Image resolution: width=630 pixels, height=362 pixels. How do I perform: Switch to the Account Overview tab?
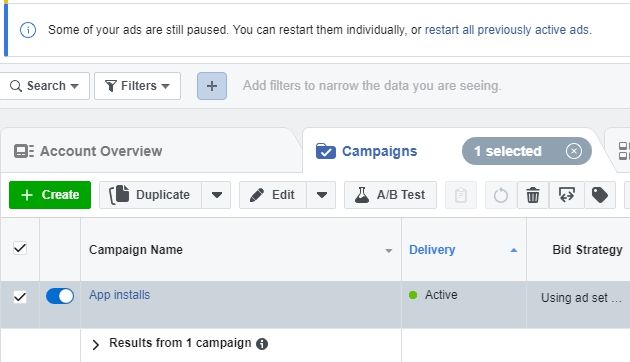click(88, 151)
